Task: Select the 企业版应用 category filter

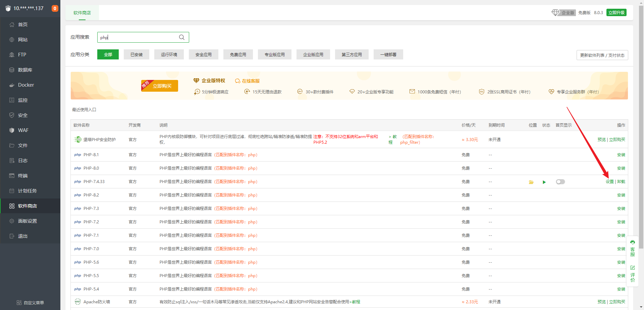Action: click(313, 54)
